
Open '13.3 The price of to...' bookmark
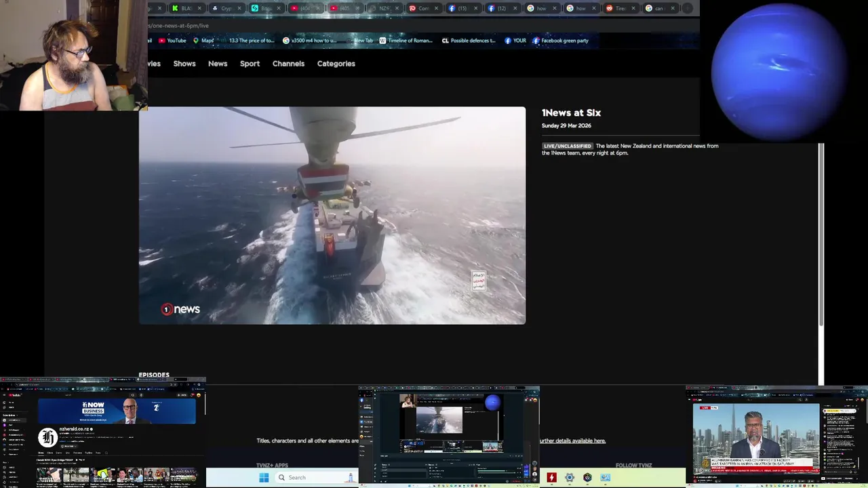click(x=248, y=41)
